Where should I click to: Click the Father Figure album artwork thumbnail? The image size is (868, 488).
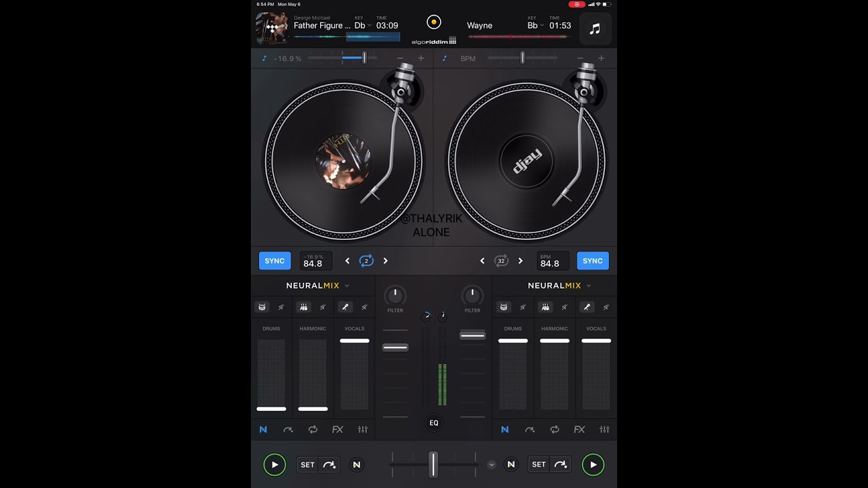click(x=272, y=29)
